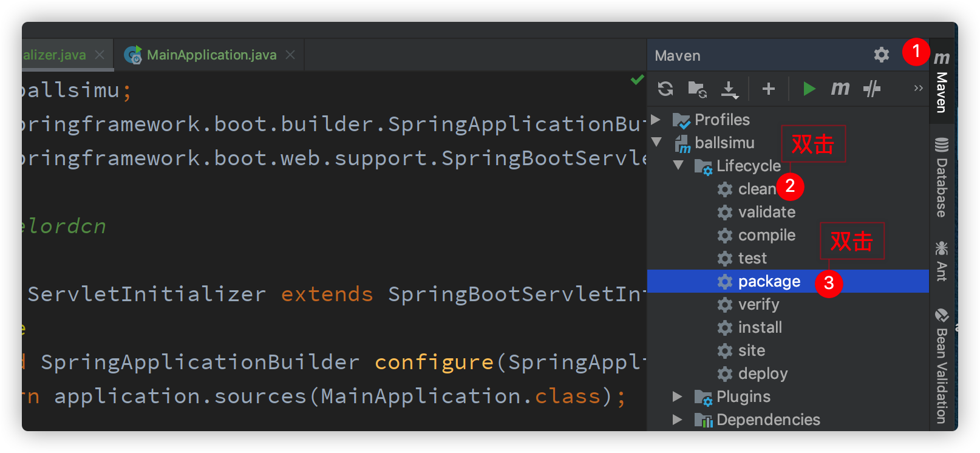This screenshot has height=453, width=980.
Task: Click the green inspection checkmark in editor
Action: (x=637, y=80)
